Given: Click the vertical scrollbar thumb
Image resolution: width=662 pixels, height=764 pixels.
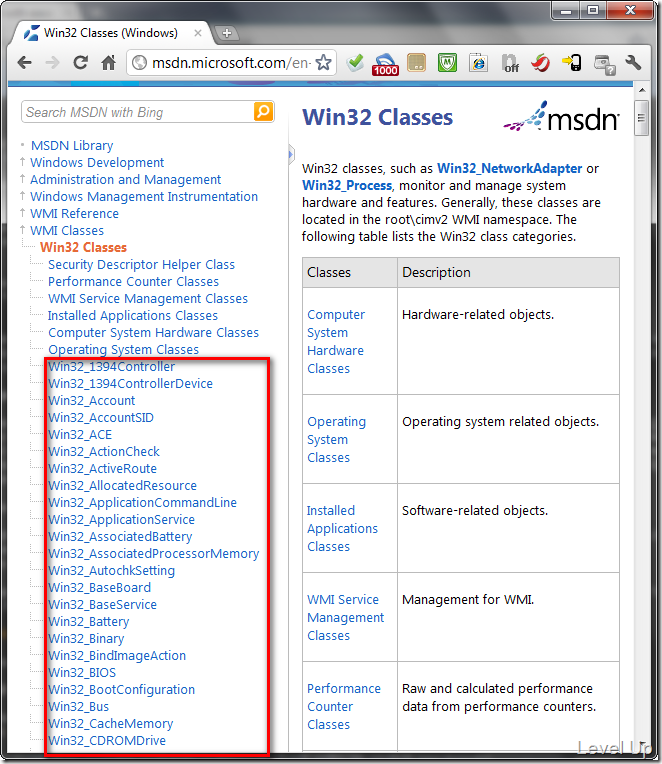Looking at the screenshot, I should (x=642, y=118).
